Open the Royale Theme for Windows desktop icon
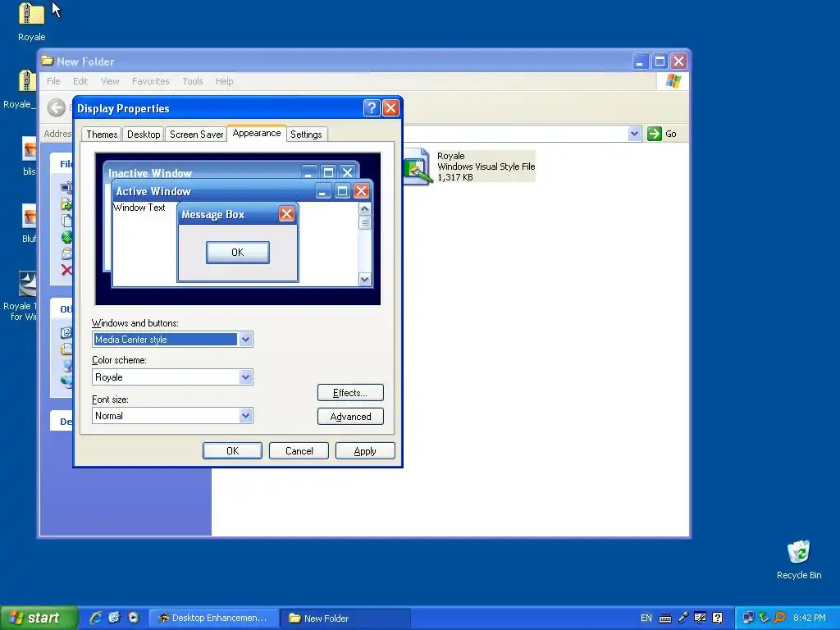This screenshot has height=630, width=840. [x=27, y=284]
